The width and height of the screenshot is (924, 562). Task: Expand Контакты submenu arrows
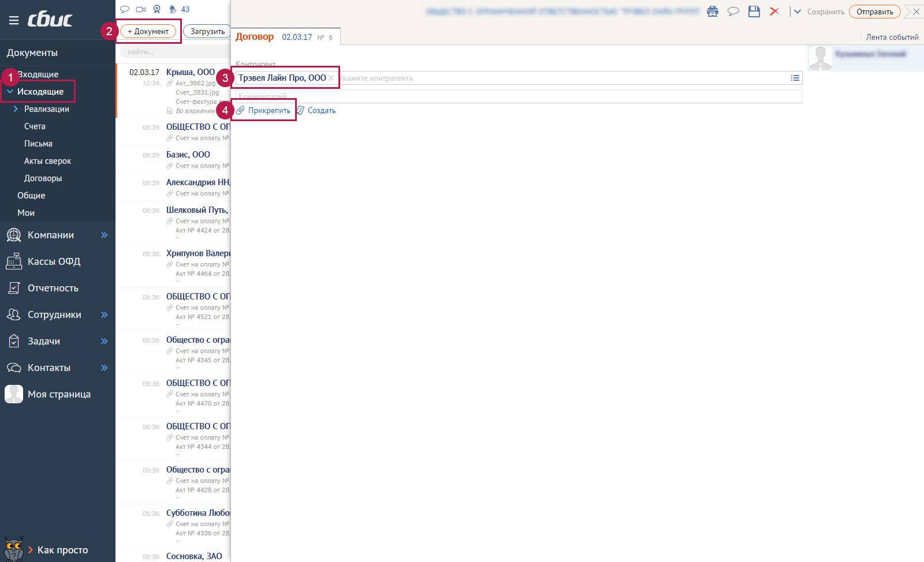[105, 368]
